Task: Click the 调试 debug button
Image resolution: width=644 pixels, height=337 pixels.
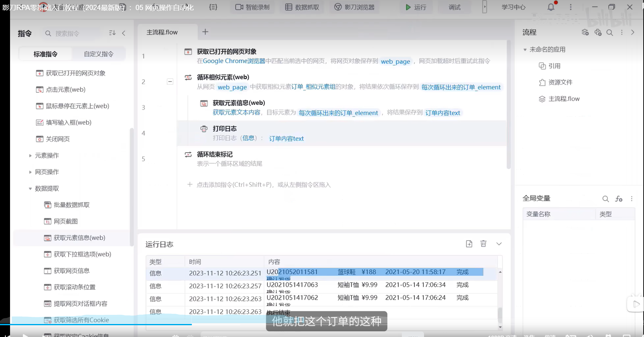Action: tap(454, 7)
